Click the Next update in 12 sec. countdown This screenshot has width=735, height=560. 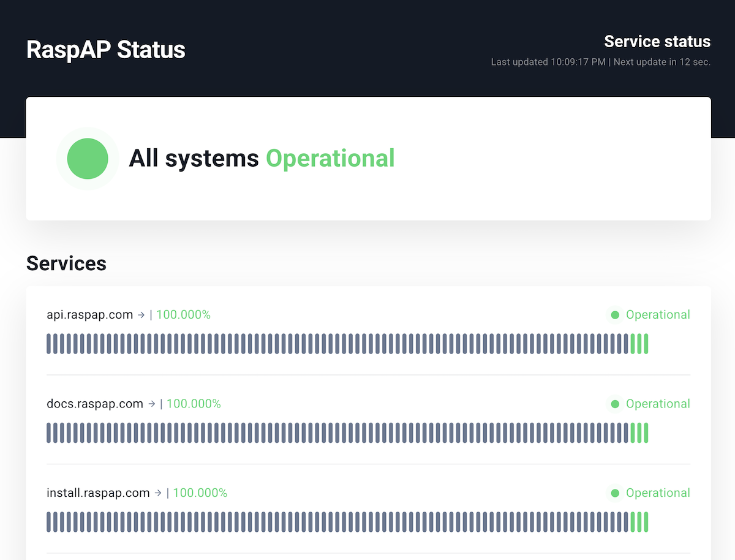pos(662,62)
